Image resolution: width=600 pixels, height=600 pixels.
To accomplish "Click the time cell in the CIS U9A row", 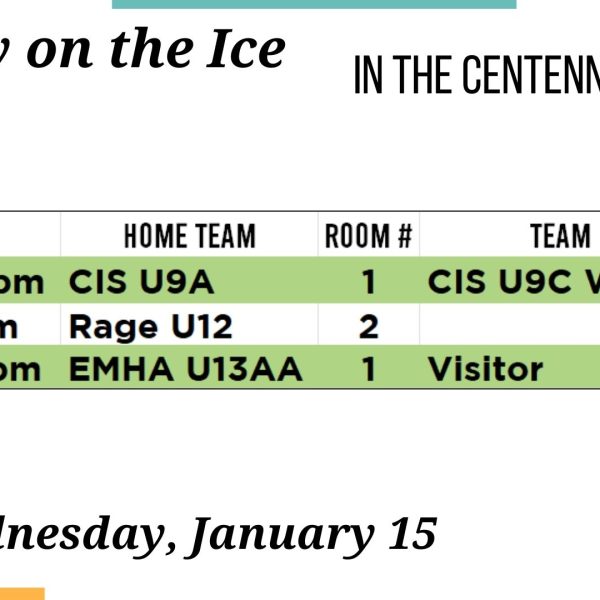I will click(30, 281).
